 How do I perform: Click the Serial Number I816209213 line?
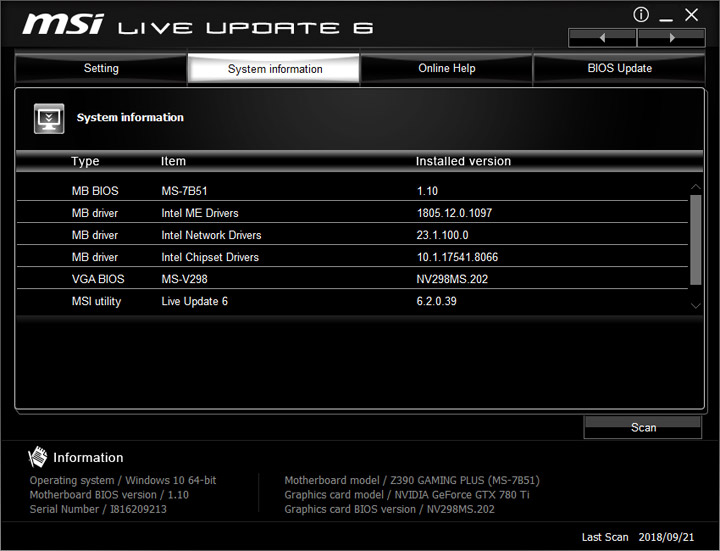pos(98,509)
